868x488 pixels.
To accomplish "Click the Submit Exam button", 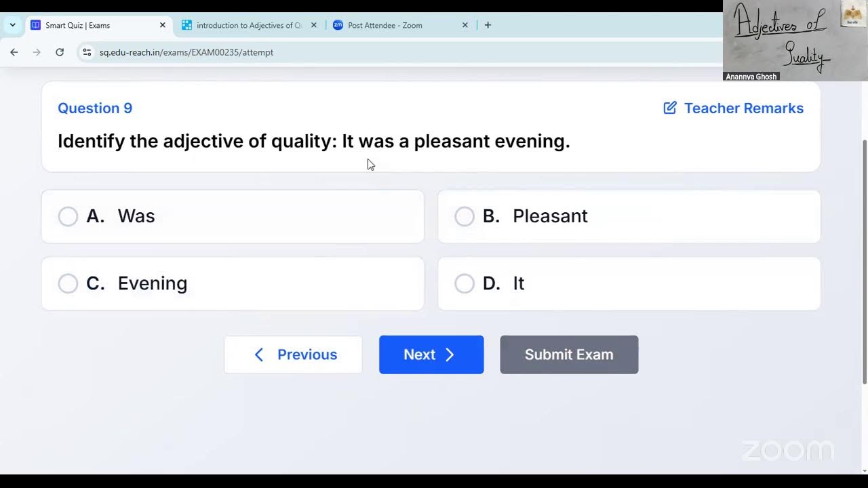I will 569,354.
